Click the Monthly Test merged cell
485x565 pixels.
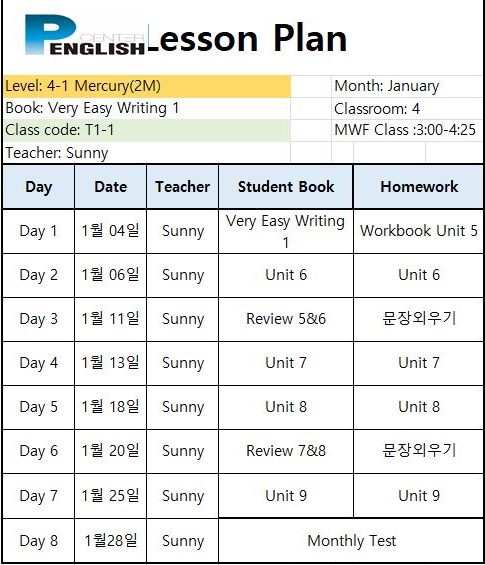coord(351,540)
